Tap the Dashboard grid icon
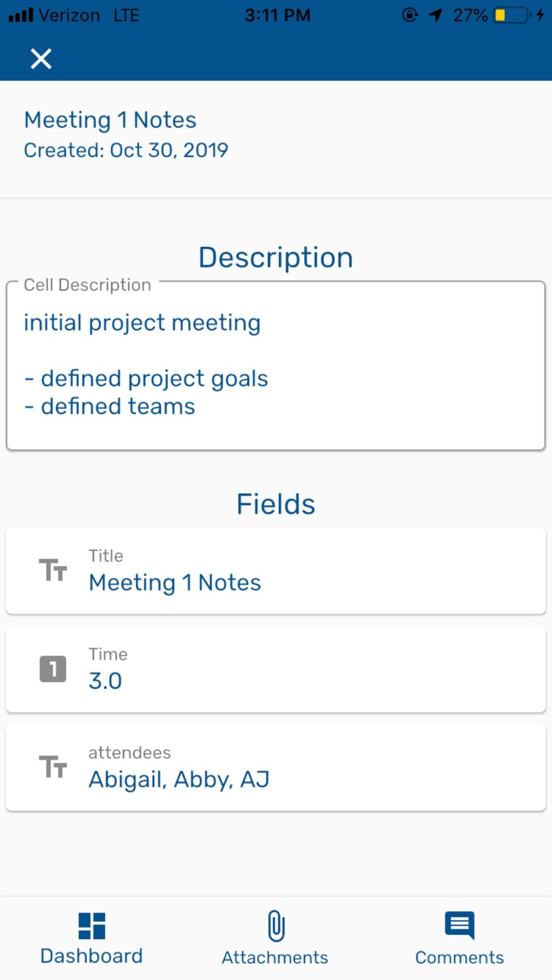552x980 pixels. click(x=92, y=925)
